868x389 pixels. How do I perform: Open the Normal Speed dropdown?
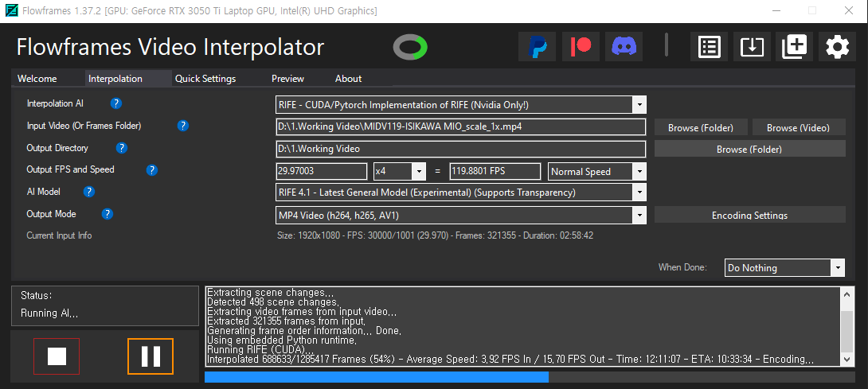pos(639,172)
